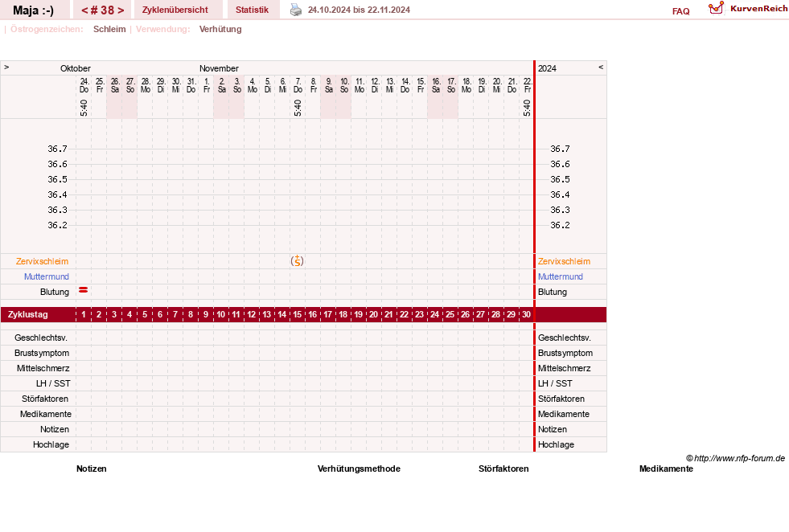Click the date range 24.10.2024 bis 22.11.2024
The width and height of the screenshot is (789, 532).
point(359,10)
